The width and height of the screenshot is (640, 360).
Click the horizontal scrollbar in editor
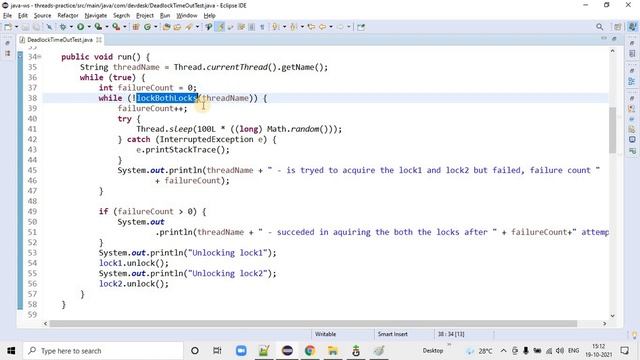[313, 324]
